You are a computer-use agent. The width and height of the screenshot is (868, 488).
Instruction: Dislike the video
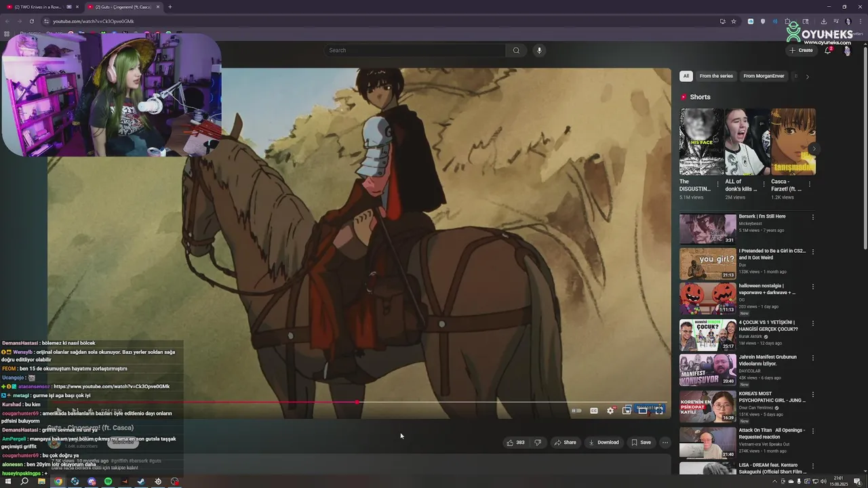pos(538,443)
